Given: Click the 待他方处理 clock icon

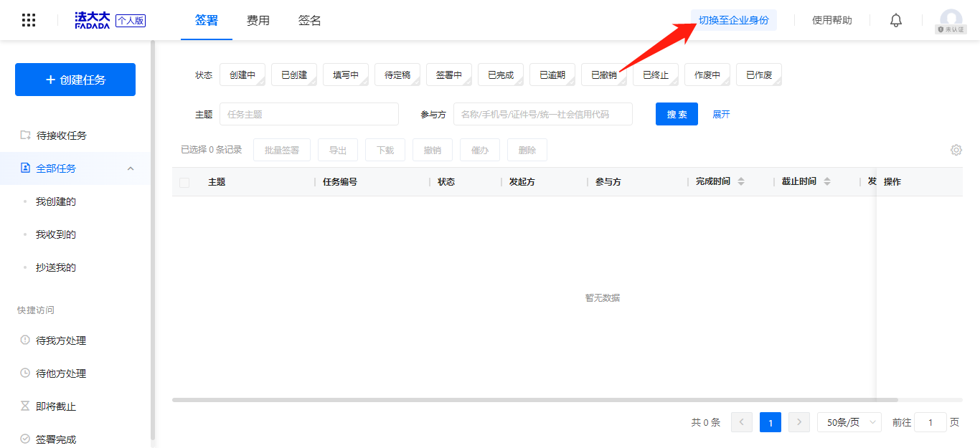Looking at the screenshot, I should pyautogui.click(x=25, y=373).
